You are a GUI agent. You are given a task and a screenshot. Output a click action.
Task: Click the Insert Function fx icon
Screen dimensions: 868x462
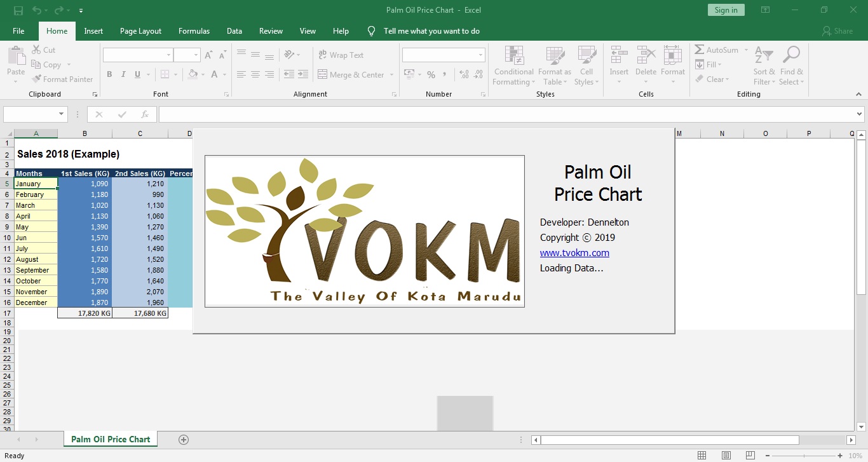tap(145, 114)
